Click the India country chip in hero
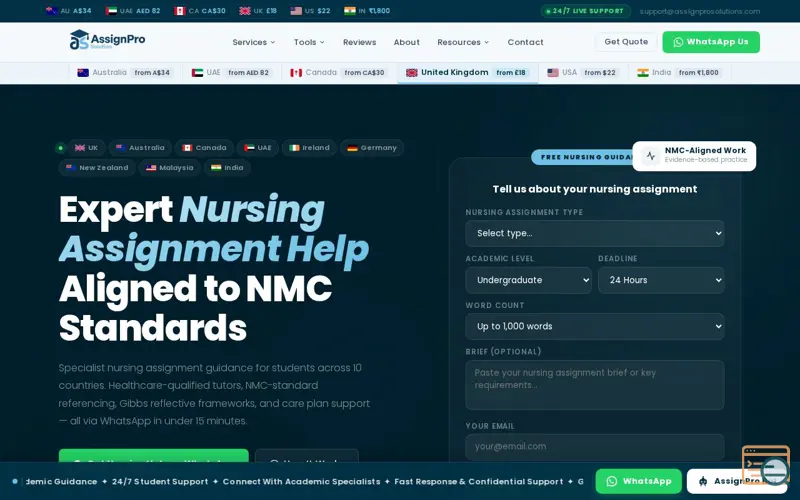The image size is (800, 500). coord(227,168)
